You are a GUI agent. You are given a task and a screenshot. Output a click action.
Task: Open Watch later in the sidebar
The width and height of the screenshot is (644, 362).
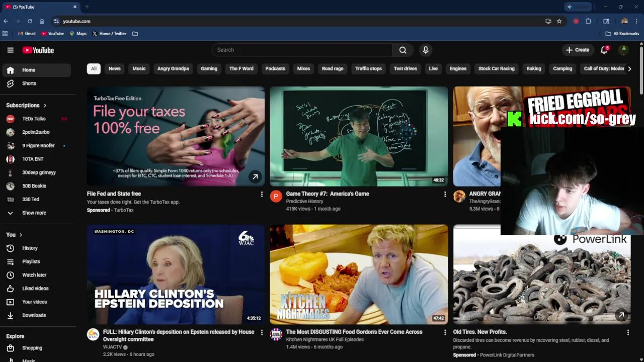37,275
